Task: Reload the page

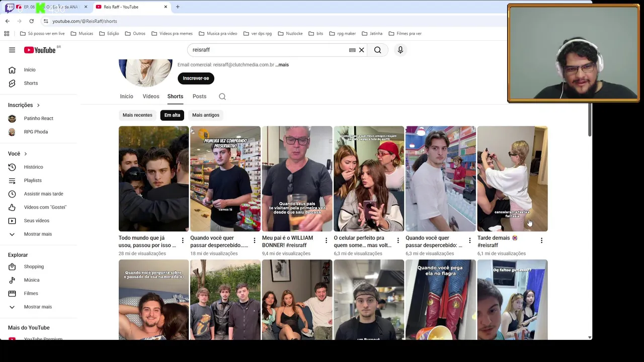Action: (31, 21)
